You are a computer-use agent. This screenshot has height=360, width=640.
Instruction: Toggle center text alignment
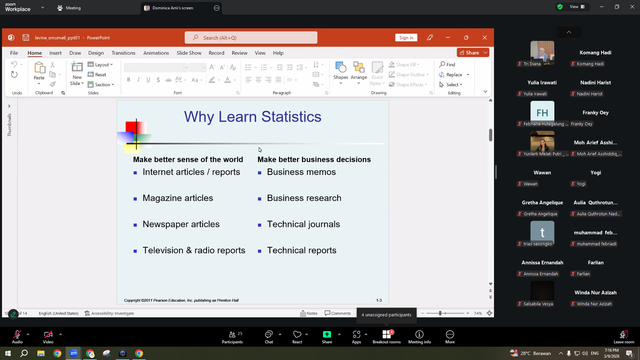tap(258, 80)
